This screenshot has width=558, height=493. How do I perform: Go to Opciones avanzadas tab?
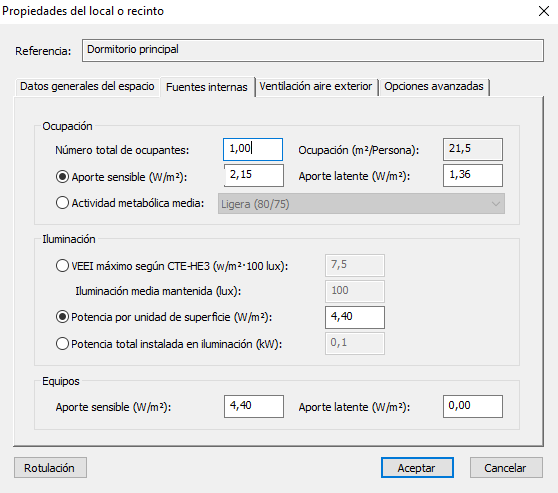pos(434,86)
